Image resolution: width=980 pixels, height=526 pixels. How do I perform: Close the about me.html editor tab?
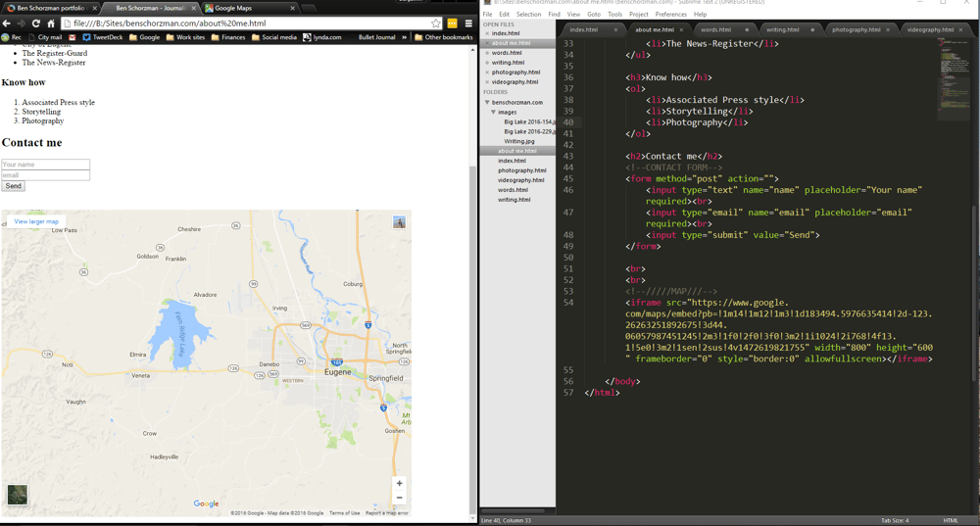coord(681,29)
